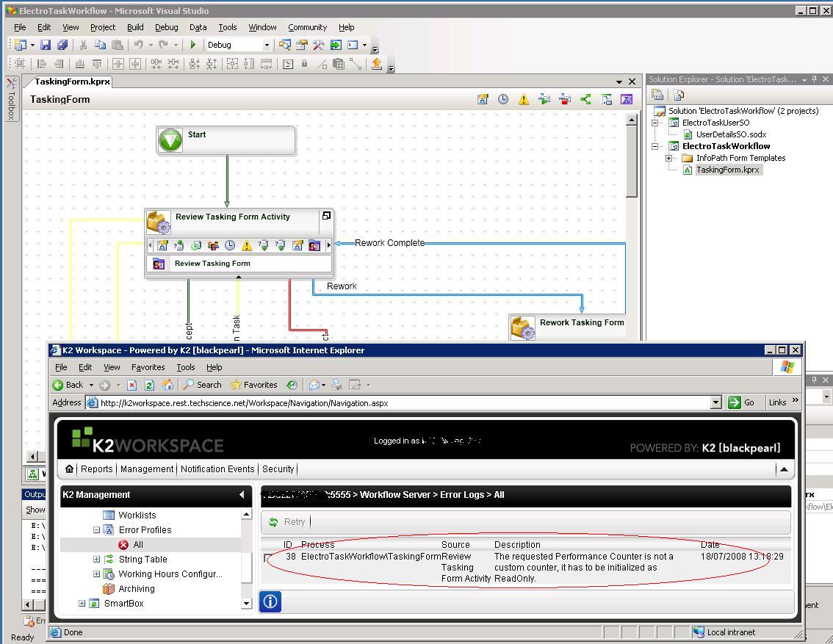Expand InfoPath Form Templates folder
833x644 pixels.
669,158
